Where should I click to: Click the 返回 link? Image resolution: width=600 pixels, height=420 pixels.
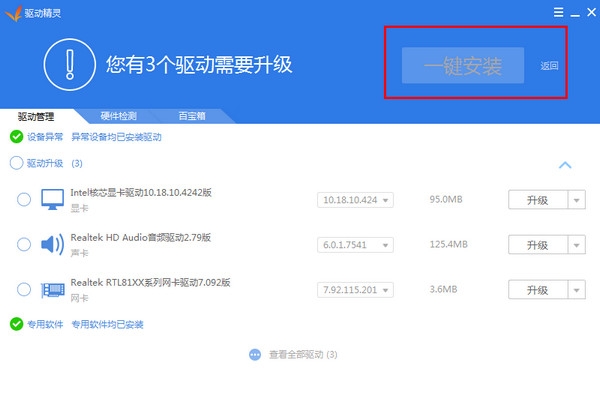549,67
